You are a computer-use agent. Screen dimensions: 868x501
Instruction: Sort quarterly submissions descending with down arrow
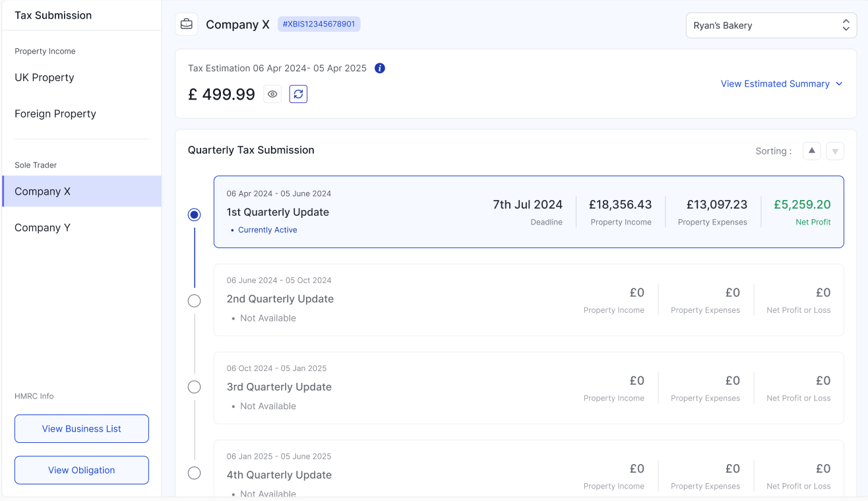pyautogui.click(x=835, y=151)
